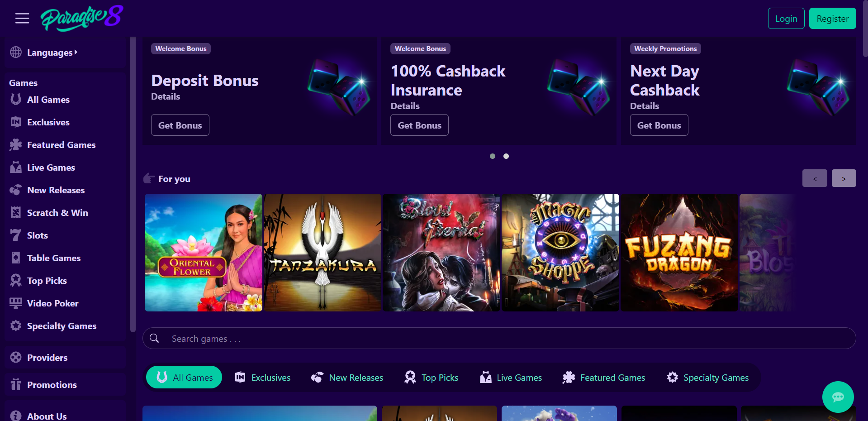The image size is (868, 421).
Task: Show previous For you games
Action: point(815,178)
